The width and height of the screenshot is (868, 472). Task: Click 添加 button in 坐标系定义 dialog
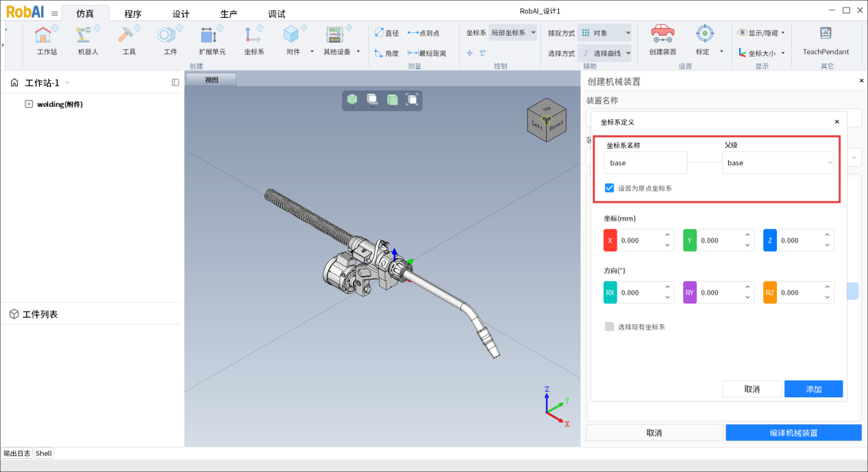[x=814, y=389]
